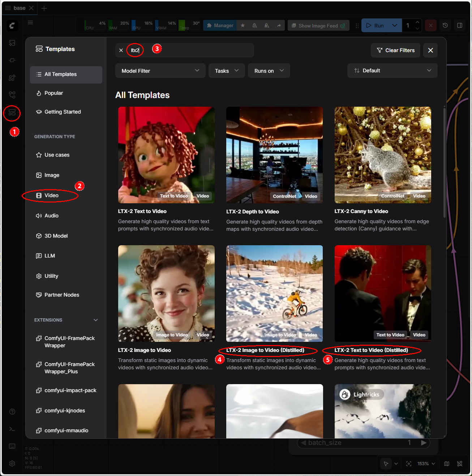Viewport: 472px width, 476px height.
Task: Expand the Runs on dropdown
Action: [269, 71]
